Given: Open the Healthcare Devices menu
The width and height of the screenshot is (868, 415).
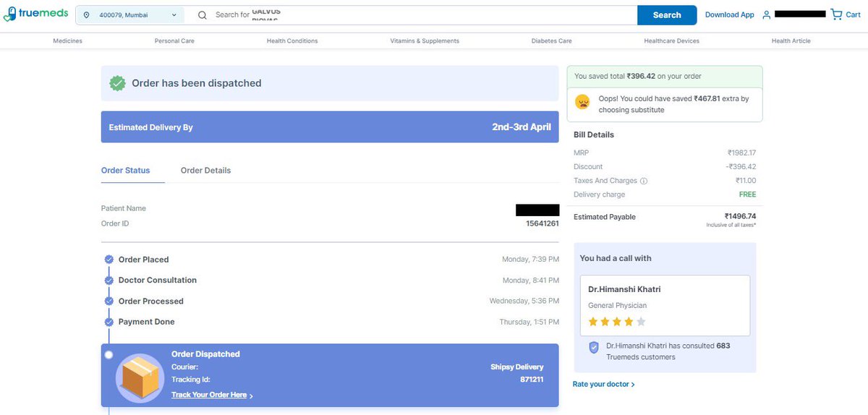Looking at the screenshot, I should (671, 41).
